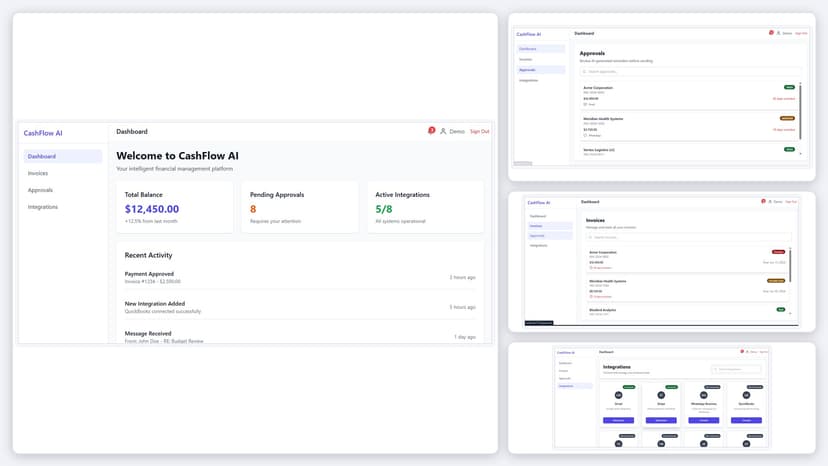Click the search integrations field
This screenshot has height=466, width=828.
(736, 369)
